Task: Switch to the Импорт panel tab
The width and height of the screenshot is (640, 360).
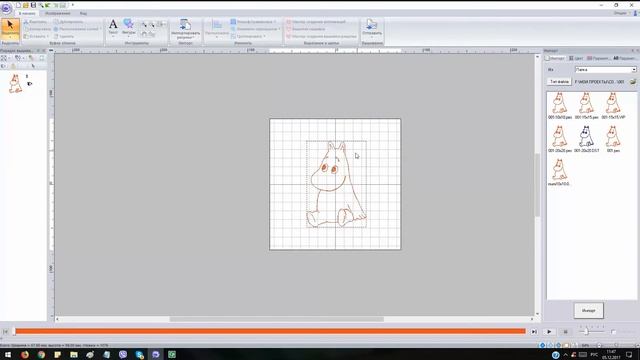Action: pos(556,58)
